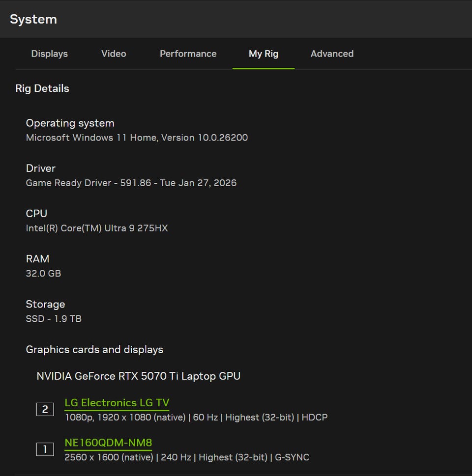The image size is (472, 476).
Task: Click the Graphics cards and displays heading
Action: [94, 349]
